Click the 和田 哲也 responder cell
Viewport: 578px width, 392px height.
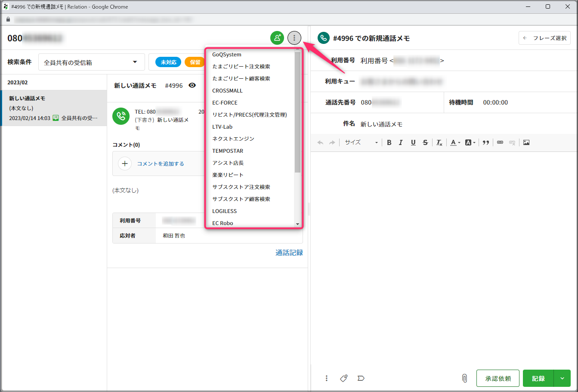229,236
